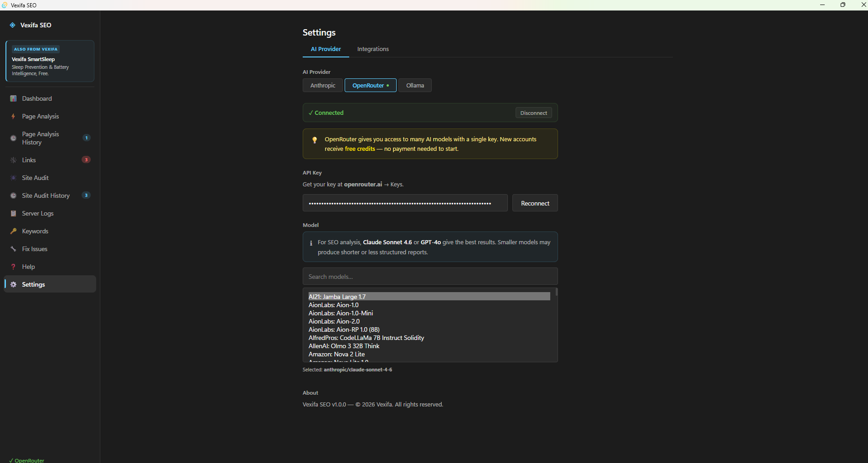Click the lightbulb tip icon
This screenshot has width=868, height=463.
pyautogui.click(x=315, y=140)
